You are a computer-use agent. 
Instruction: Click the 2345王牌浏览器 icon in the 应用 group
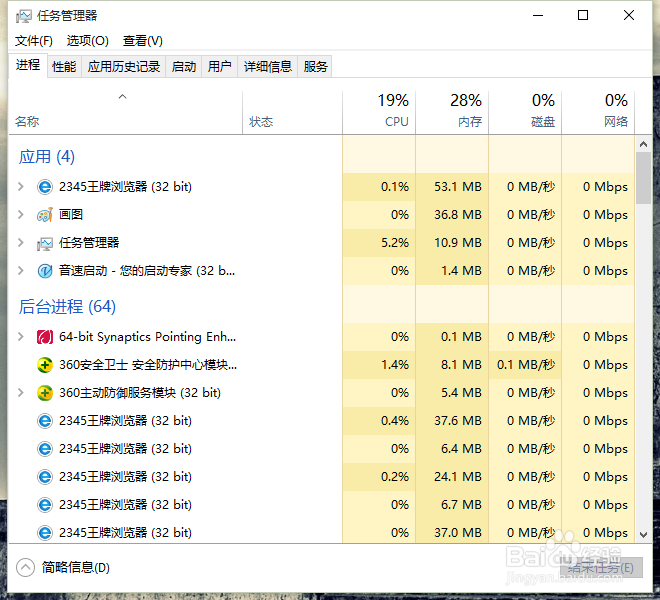coord(45,187)
